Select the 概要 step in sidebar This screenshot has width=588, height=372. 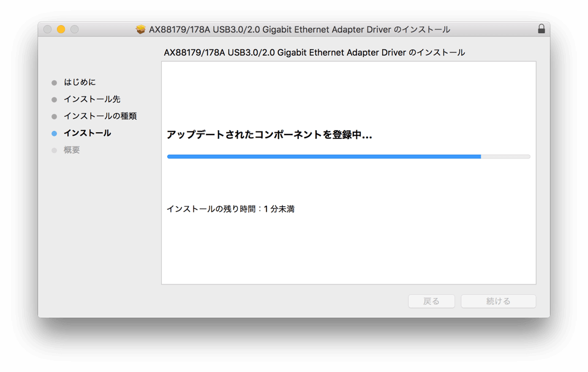click(x=72, y=150)
